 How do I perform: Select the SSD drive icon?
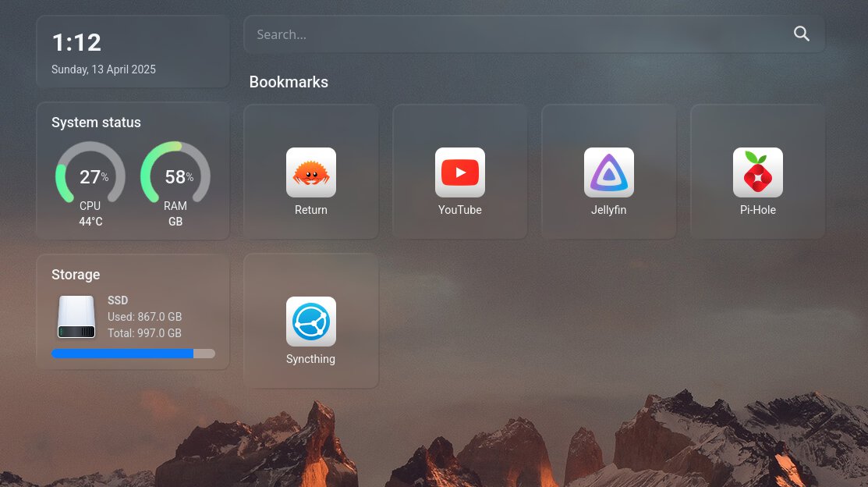76,317
